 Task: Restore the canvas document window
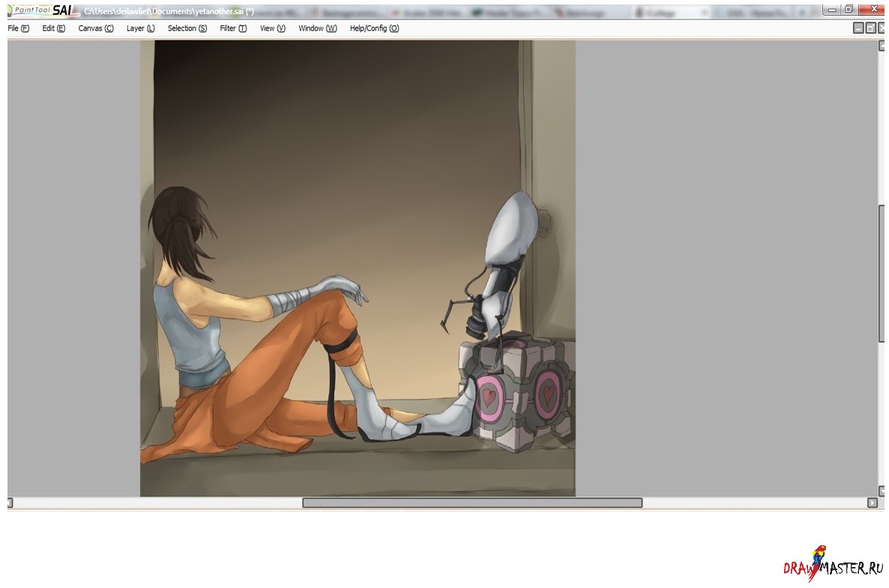click(x=870, y=28)
